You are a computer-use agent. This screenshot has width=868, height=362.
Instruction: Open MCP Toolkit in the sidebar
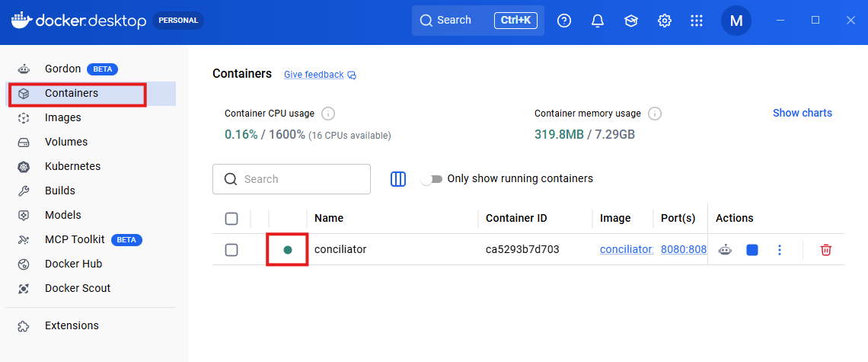pyautogui.click(x=91, y=239)
